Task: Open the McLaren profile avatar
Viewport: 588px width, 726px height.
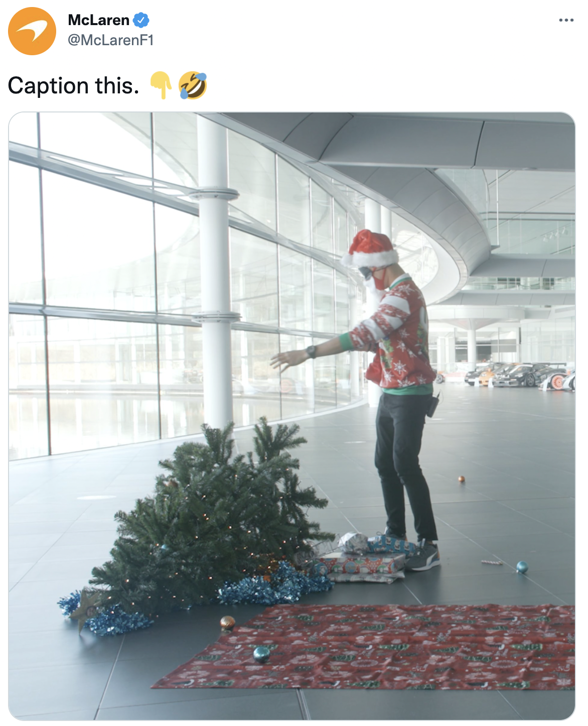Action: [x=32, y=31]
